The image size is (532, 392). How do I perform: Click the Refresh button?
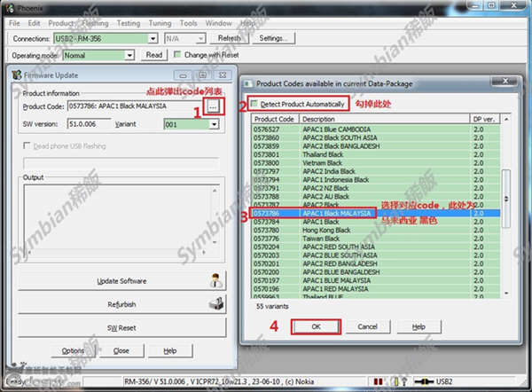pyautogui.click(x=229, y=38)
